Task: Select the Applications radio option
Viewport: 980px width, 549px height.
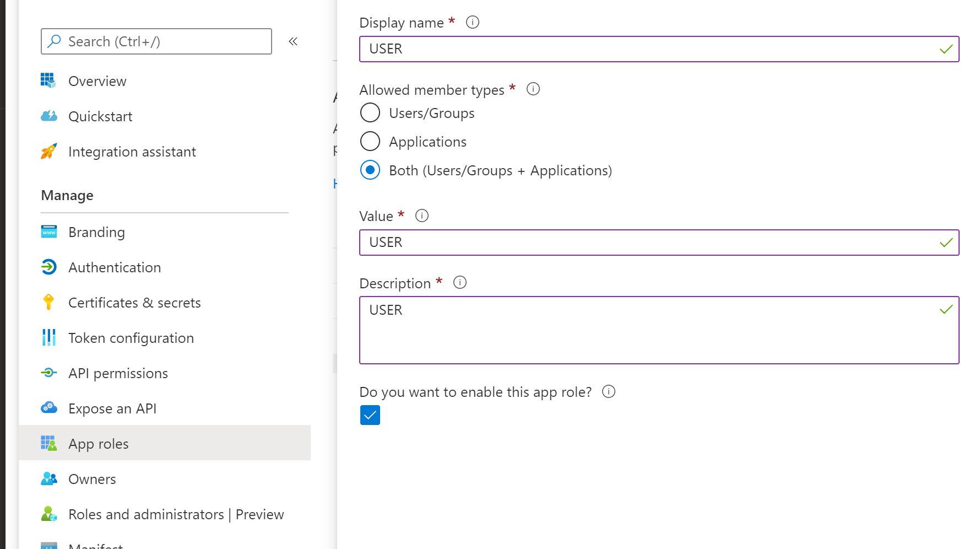Action: tap(370, 141)
